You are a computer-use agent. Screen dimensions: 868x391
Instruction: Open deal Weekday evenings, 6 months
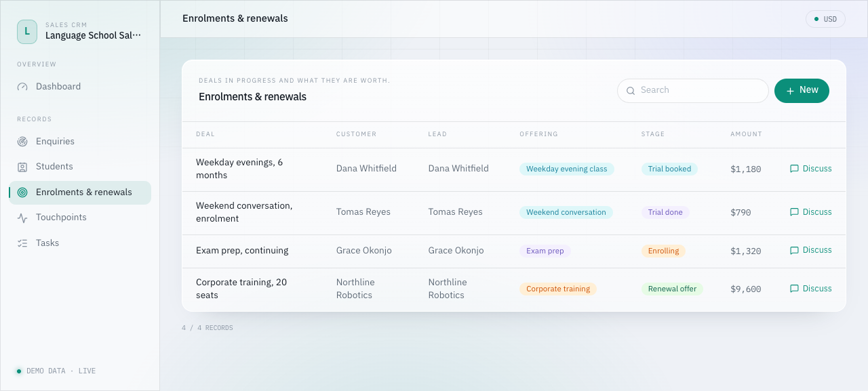[x=239, y=169]
